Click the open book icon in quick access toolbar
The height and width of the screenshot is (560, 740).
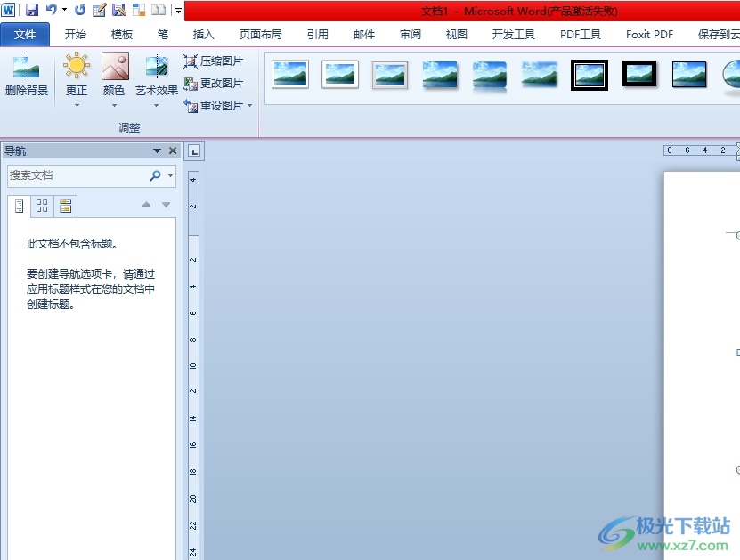click(159, 10)
